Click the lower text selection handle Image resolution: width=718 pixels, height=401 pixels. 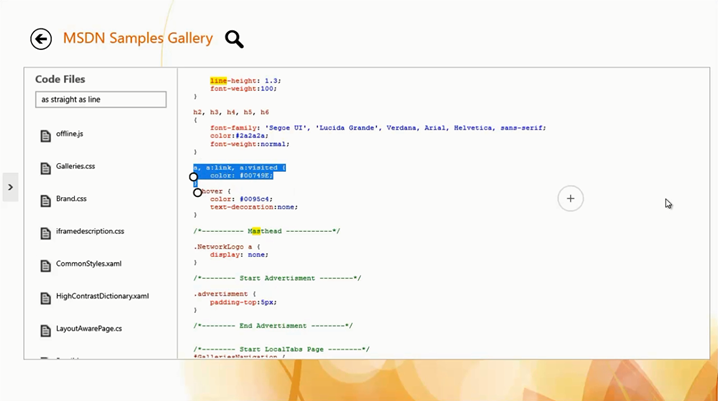tap(197, 193)
